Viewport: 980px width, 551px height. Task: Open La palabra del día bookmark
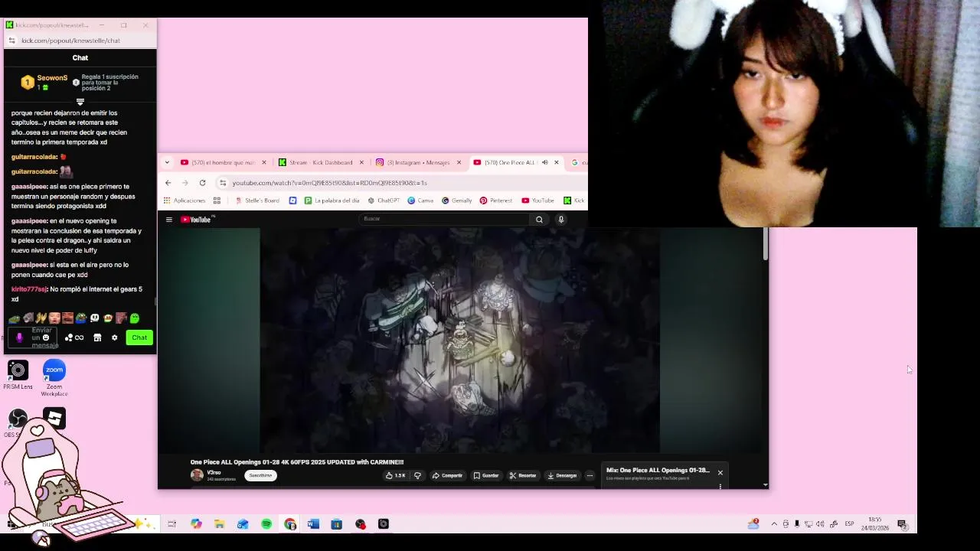pyautogui.click(x=332, y=201)
